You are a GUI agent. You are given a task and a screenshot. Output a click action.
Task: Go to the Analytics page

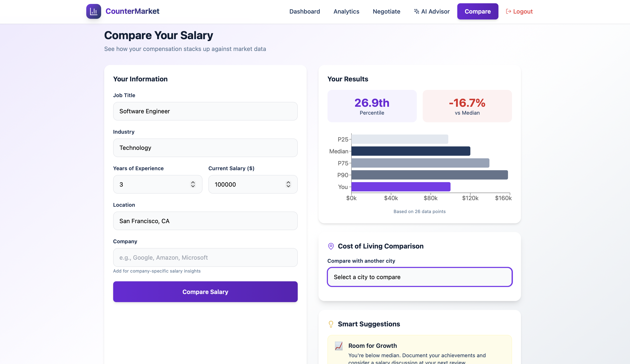[346, 12]
